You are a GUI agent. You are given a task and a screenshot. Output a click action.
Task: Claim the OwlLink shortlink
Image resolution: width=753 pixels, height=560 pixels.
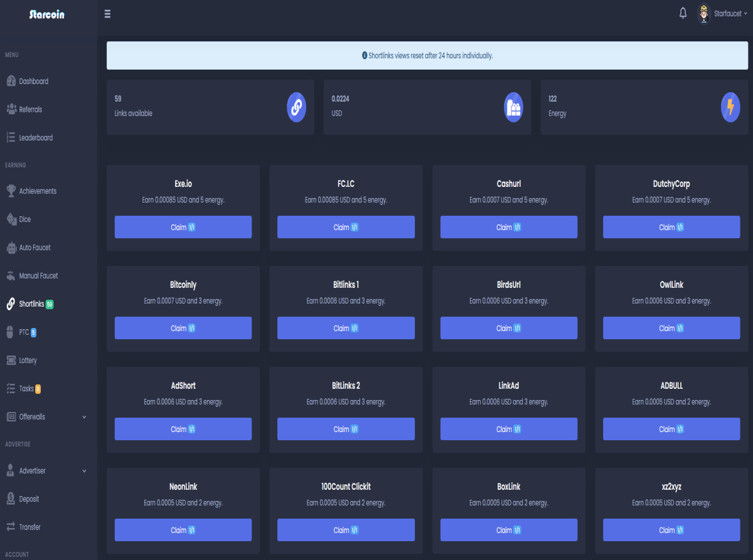[671, 328]
